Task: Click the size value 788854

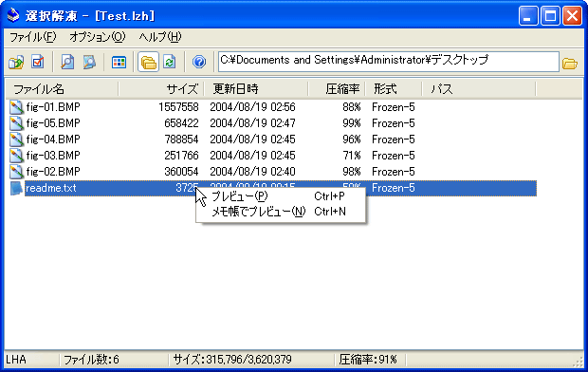Action: tap(181, 139)
